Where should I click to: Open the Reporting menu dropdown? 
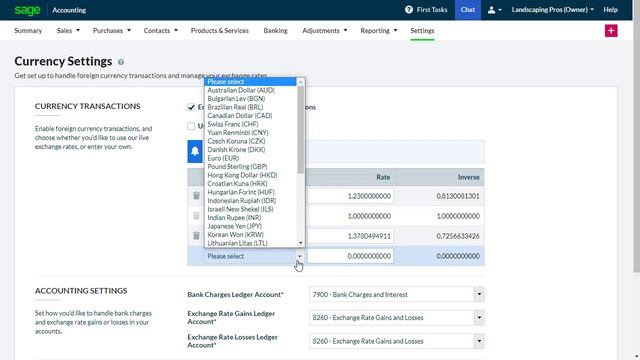[378, 31]
